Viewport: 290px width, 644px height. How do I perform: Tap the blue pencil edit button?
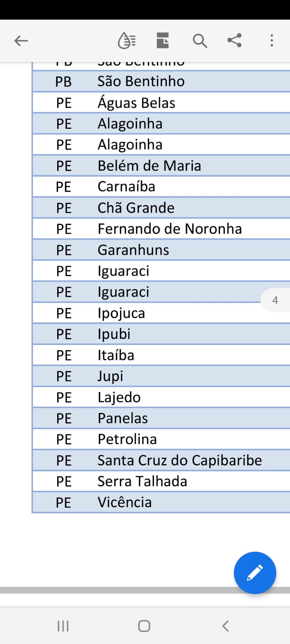pyautogui.click(x=255, y=573)
